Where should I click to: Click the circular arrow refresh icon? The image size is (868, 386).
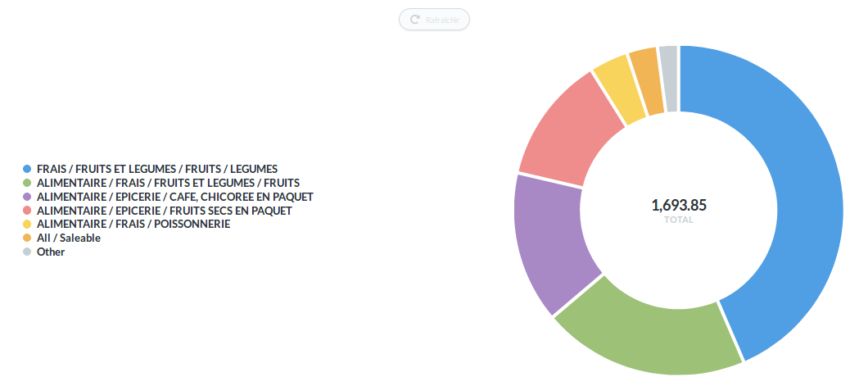click(x=415, y=20)
